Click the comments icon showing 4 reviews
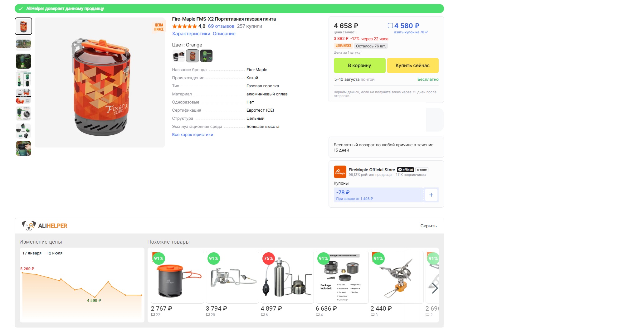This screenshot has width=644, height=329. pyautogui.click(x=318, y=315)
